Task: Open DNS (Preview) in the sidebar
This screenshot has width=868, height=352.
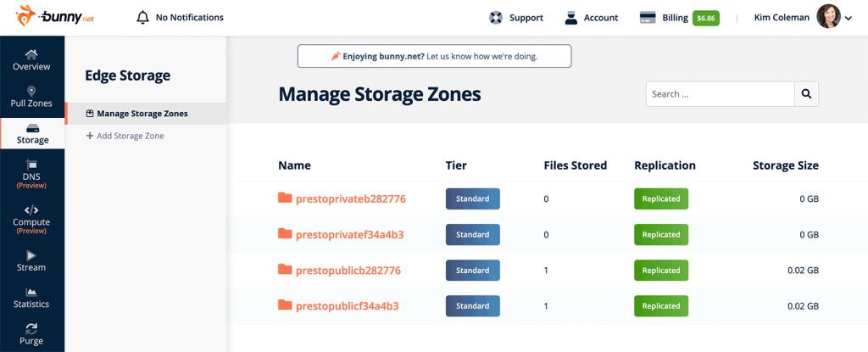Action: click(x=31, y=174)
